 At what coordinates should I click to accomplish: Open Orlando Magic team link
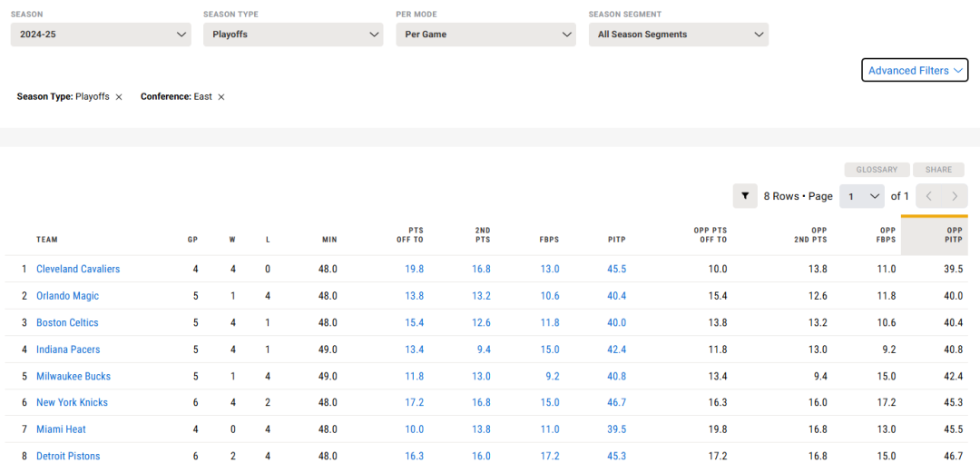point(67,296)
